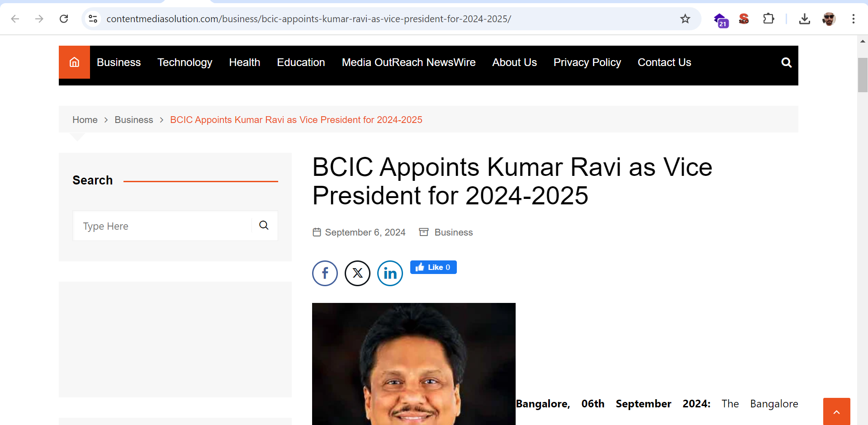Open About Us menu item

[514, 62]
